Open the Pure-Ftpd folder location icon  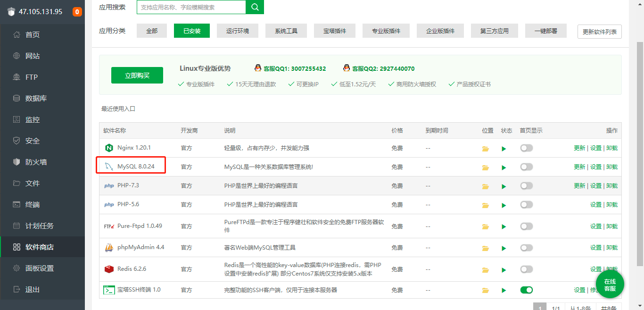coord(485,227)
